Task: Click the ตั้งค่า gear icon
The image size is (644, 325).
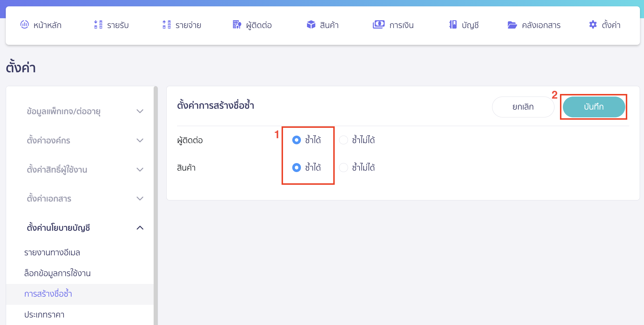Action: (x=593, y=25)
